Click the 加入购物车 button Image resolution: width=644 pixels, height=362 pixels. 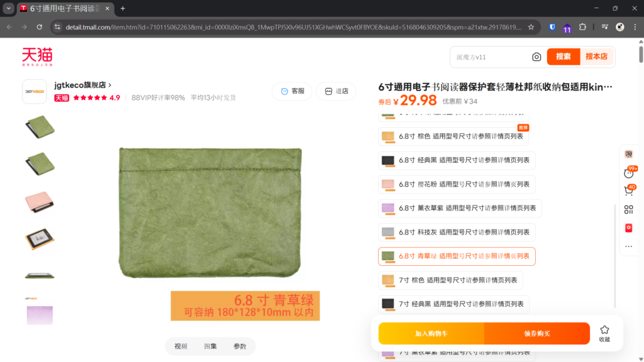pyautogui.click(x=431, y=334)
